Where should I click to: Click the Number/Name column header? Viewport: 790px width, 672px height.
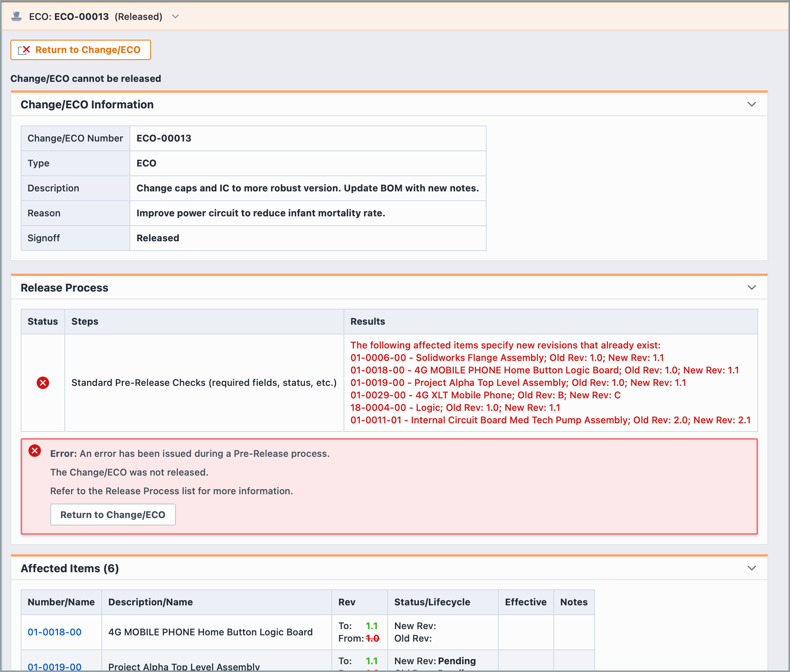pyautogui.click(x=61, y=602)
